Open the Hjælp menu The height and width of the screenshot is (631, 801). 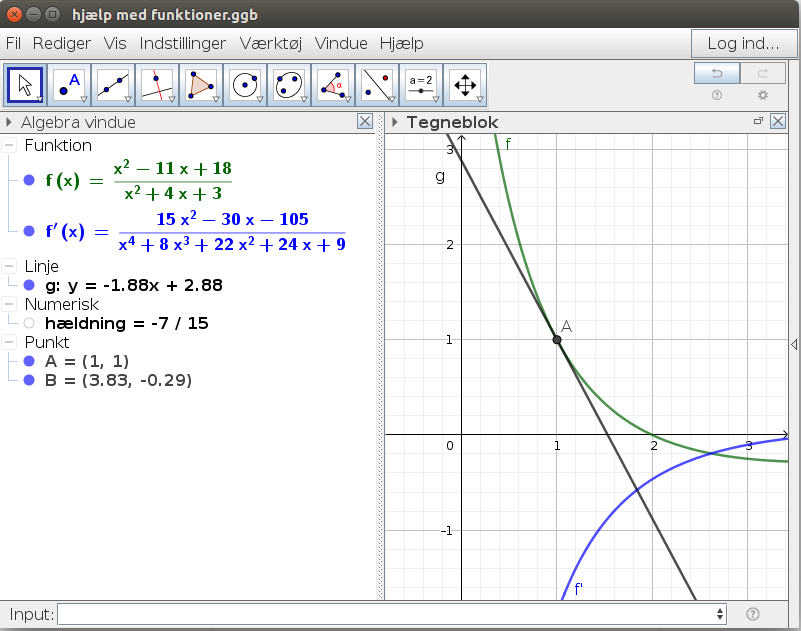(402, 43)
